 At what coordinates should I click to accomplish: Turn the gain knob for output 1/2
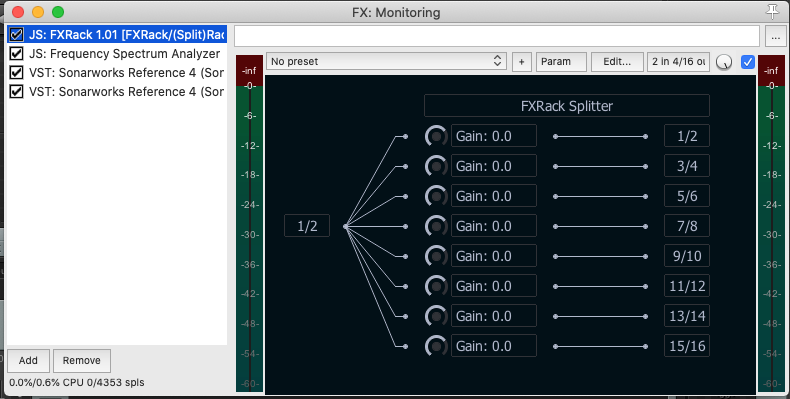[x=436, y=137]
